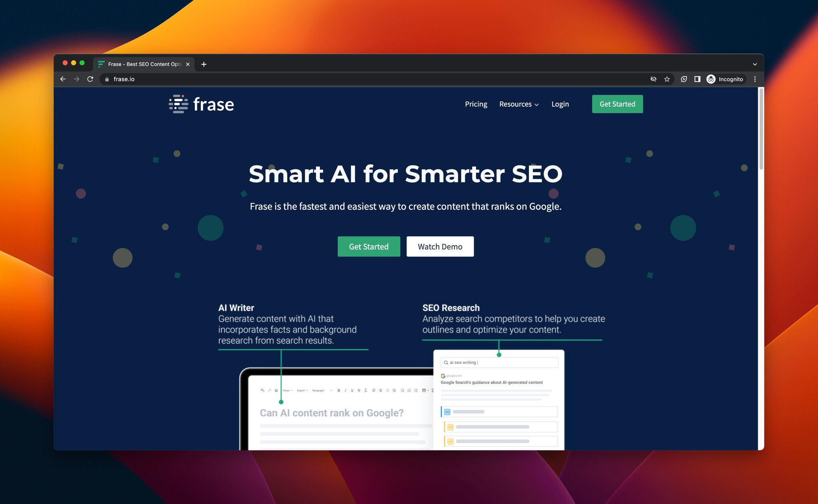Click the new tab plus button expander
This screenshot has height=504, width=818.
(203, 63)
